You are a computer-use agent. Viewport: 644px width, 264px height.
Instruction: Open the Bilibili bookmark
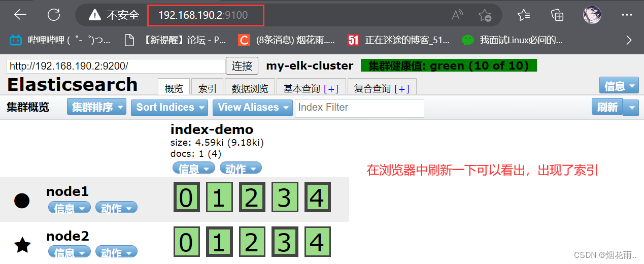coord(60,40)
